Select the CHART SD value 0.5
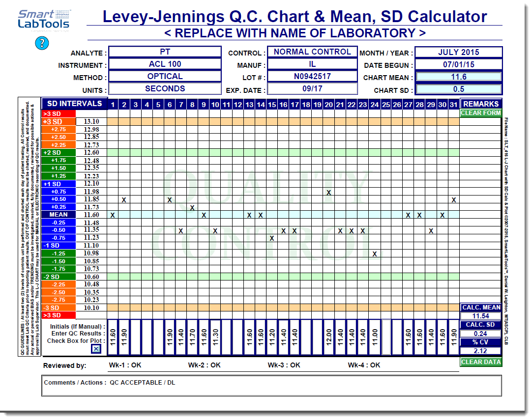 click(458, 89)
